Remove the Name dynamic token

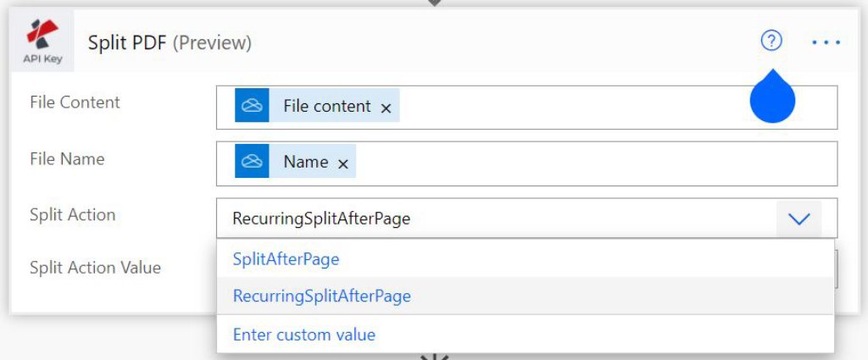pyautogui.click(x=343, y=163)
